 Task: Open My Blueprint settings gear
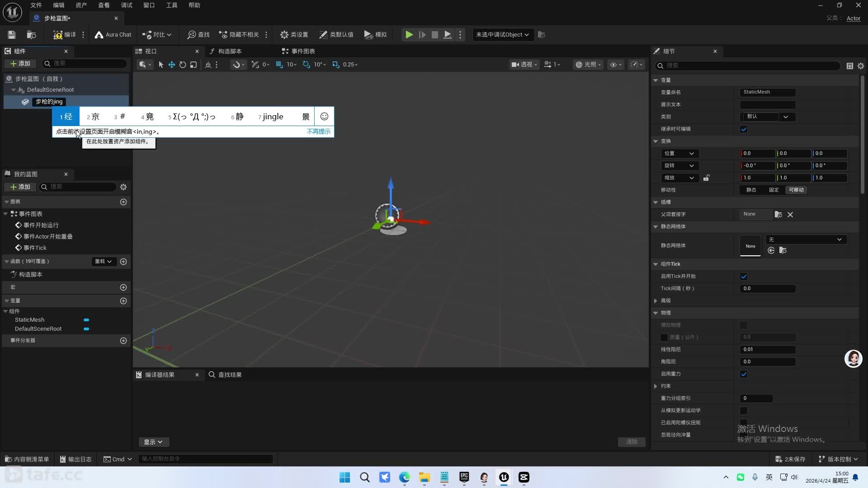pos(123,187)
